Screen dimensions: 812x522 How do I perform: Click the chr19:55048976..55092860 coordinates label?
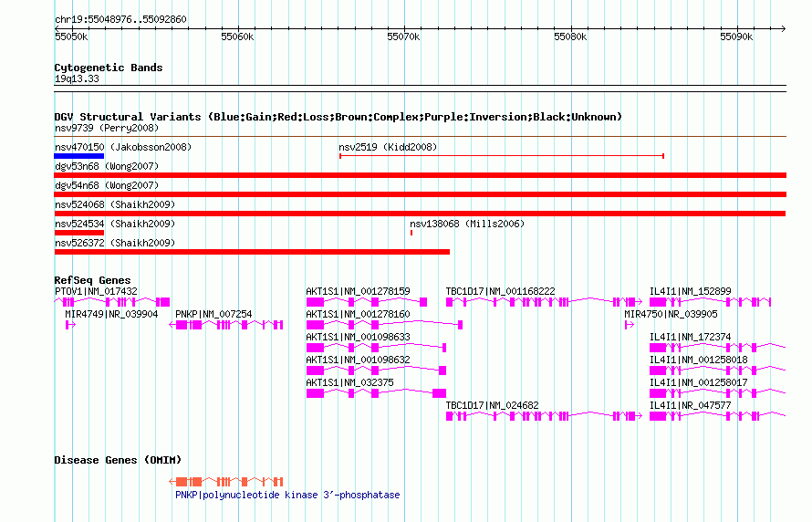point(120,19)
